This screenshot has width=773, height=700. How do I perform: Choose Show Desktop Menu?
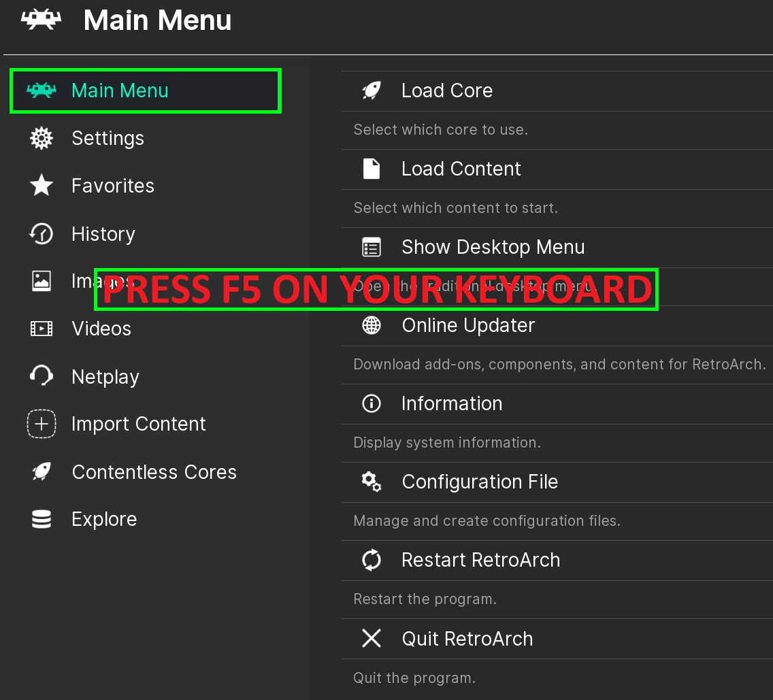coord(557,247)
